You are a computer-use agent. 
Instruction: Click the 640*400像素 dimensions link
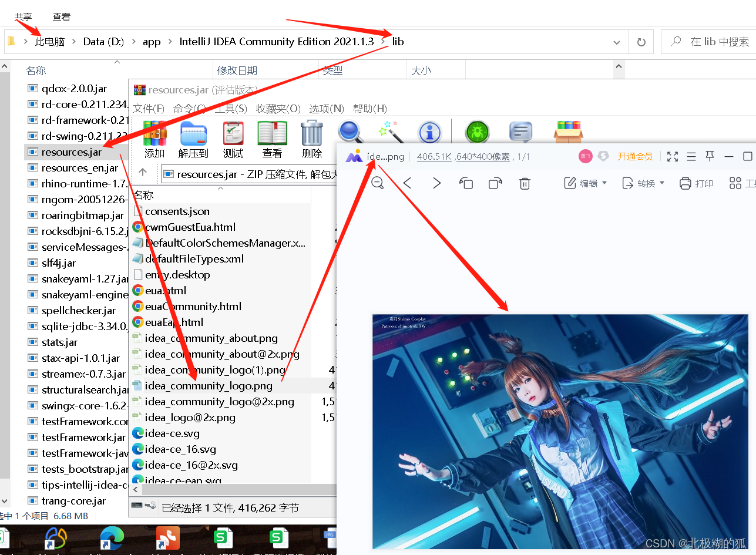pyautogui.click(x=483, y=157)
